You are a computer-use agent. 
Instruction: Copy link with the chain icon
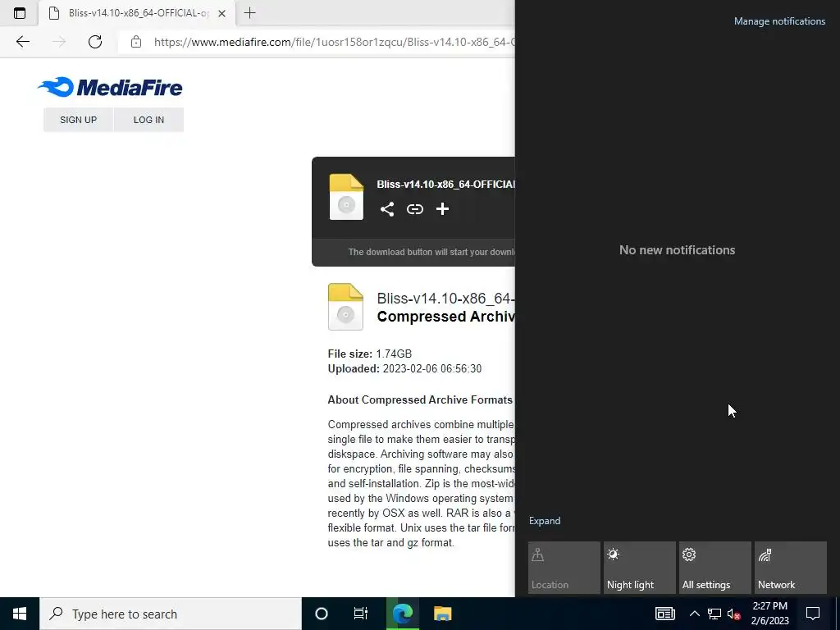tap(414, 209)
